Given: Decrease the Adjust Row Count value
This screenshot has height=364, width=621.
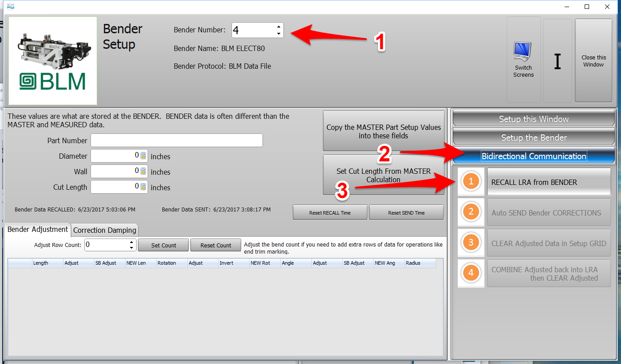Looking at the screenshot, I should [132, 248].
